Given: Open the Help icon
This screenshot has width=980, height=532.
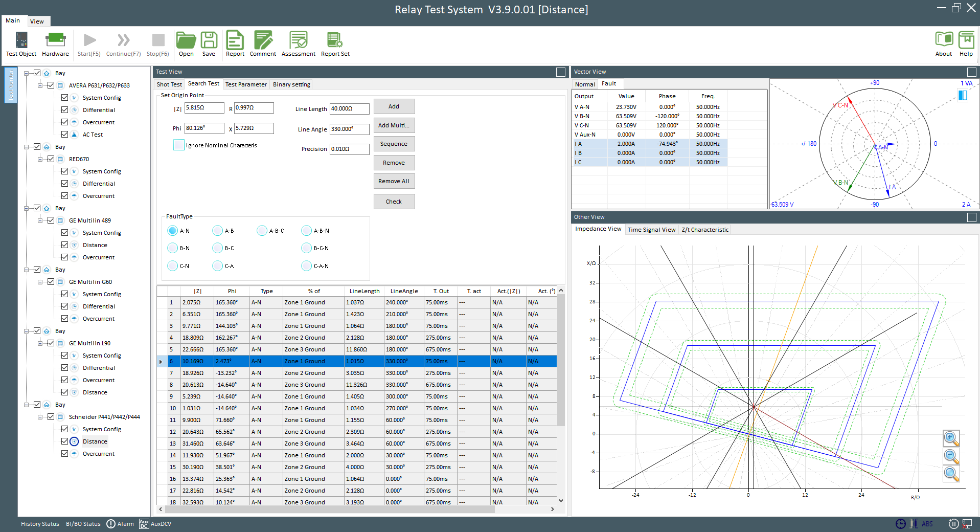Looking at the screenshot, I should 966,40.
